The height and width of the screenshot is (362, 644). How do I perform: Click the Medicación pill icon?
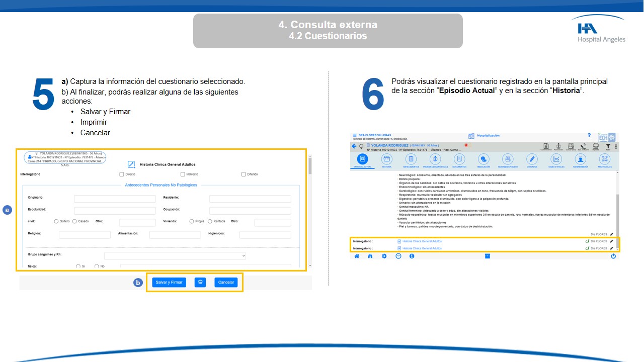pyautogui.click(x=484, y=159)
